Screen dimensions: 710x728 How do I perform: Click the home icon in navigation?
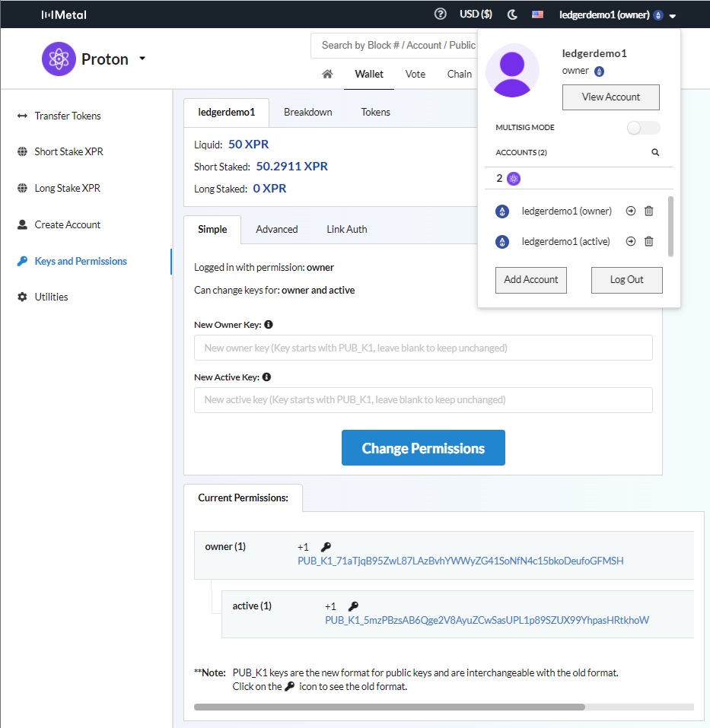pos(327,74)
